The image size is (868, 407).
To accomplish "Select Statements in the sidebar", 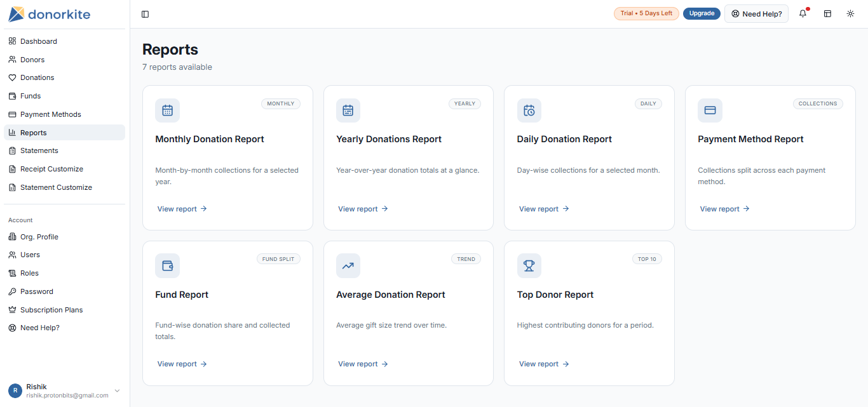I will pos(64,150).
